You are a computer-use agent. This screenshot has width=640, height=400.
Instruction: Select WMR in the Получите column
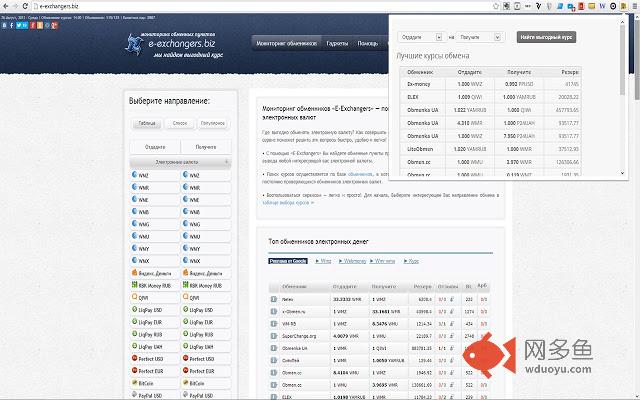point(206,187)
